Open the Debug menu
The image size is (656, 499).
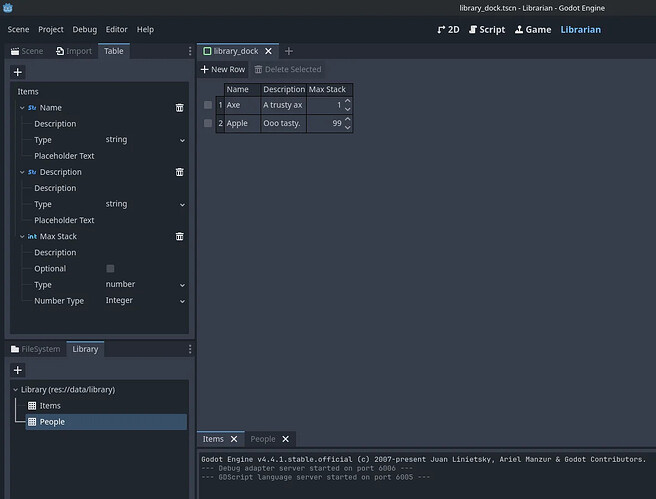[85, 30]
